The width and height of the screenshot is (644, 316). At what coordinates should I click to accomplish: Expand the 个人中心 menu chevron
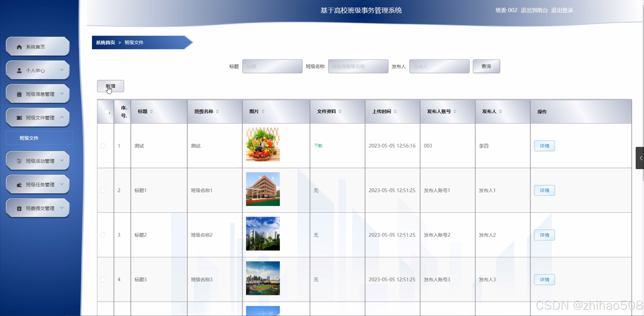click(x=62, y=70)
